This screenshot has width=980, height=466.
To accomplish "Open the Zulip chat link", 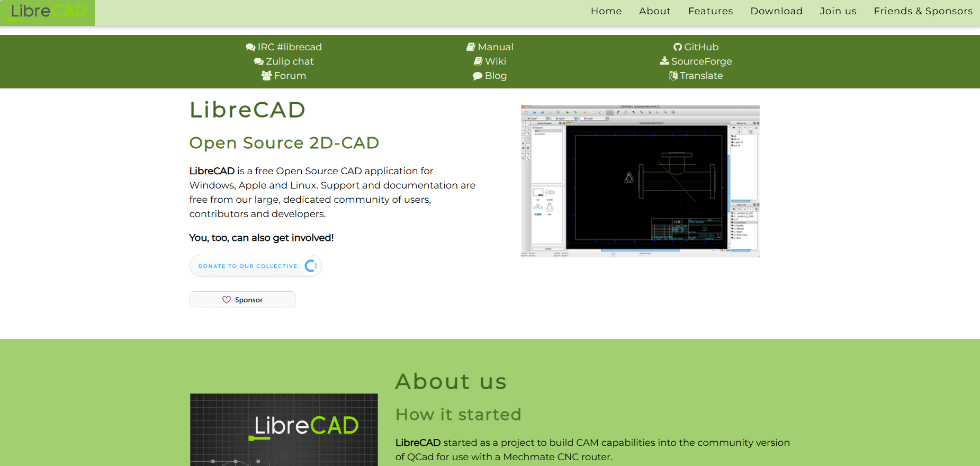I will [x=290, y=61].
